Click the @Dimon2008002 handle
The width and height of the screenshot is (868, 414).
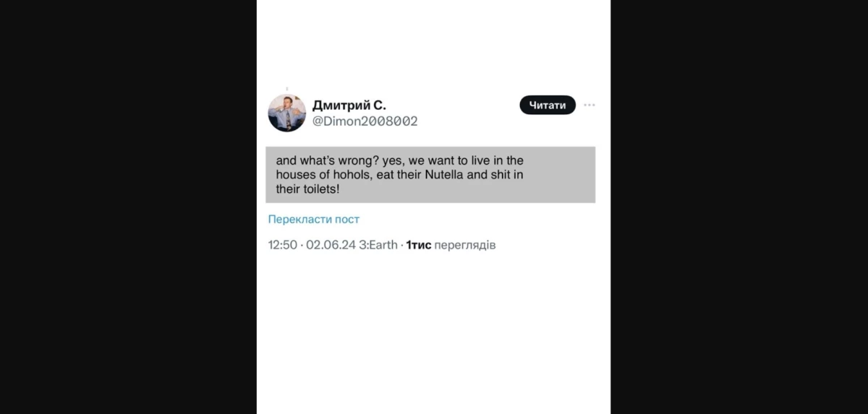click(365, 121)
